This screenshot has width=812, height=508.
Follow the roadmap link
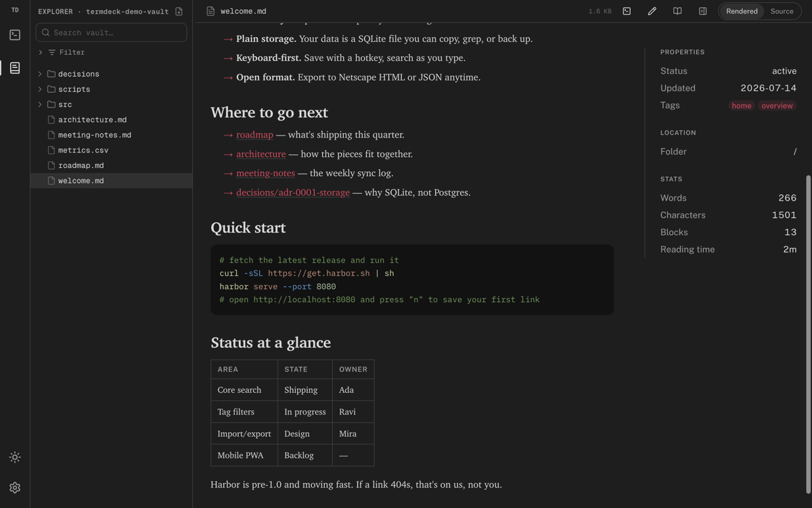pos(254,135)
